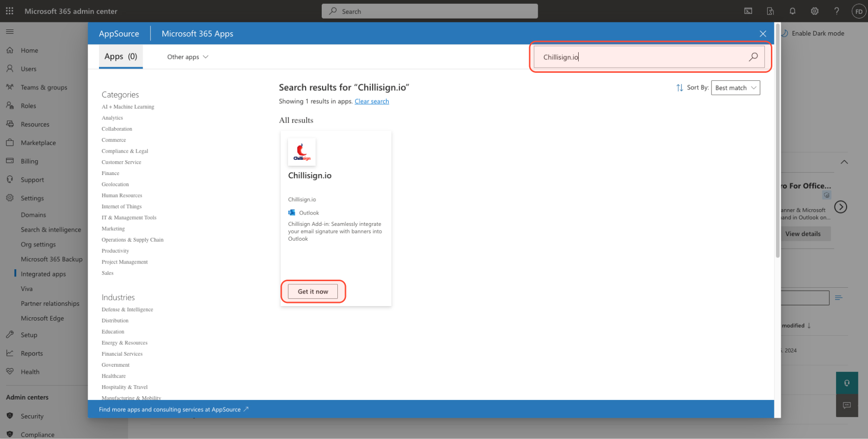Click the Billing icon in sidebar
Image resolution: width=868 pixels, height=439 pixels.
10,161
